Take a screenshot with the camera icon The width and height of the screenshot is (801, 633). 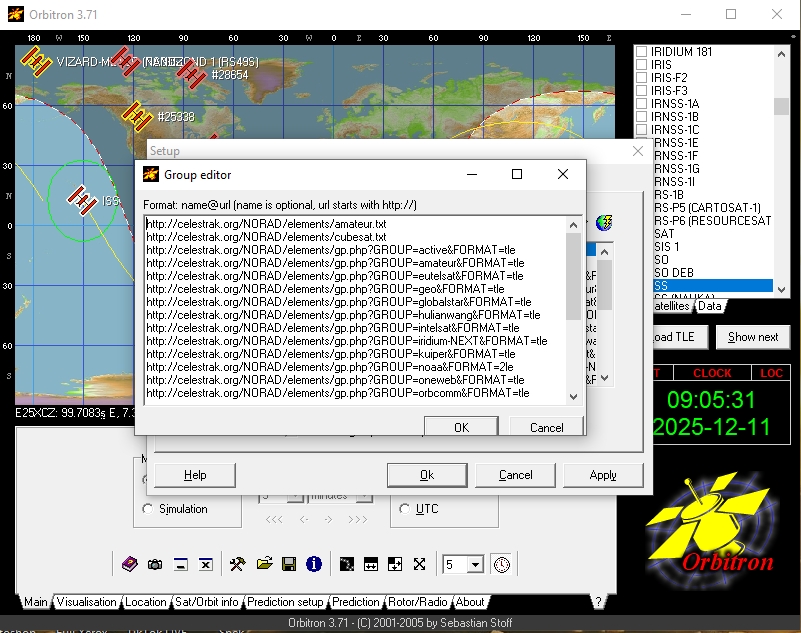click(155, 564)
